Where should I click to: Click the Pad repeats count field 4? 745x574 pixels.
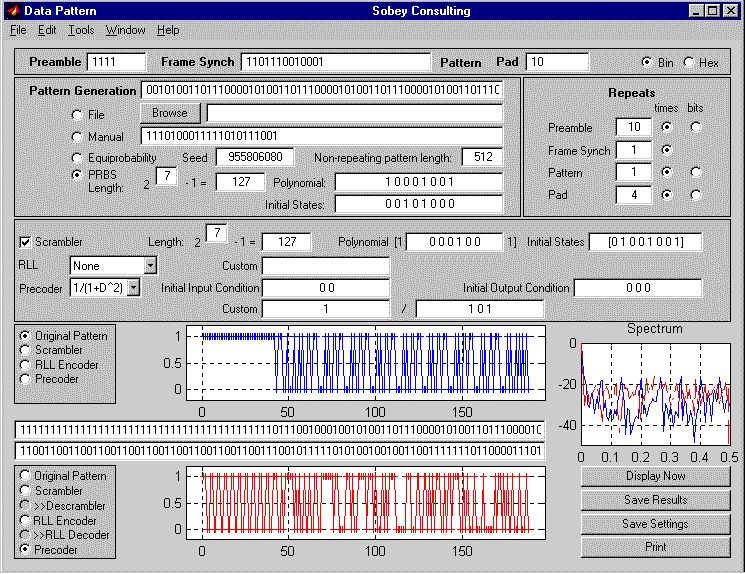(x=634, y=195)
